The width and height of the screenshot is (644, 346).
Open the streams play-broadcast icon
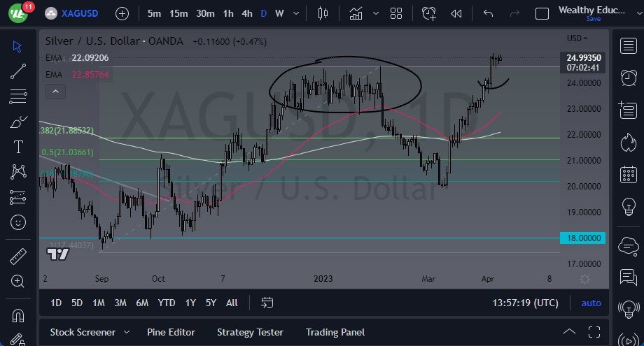(629, 340)
